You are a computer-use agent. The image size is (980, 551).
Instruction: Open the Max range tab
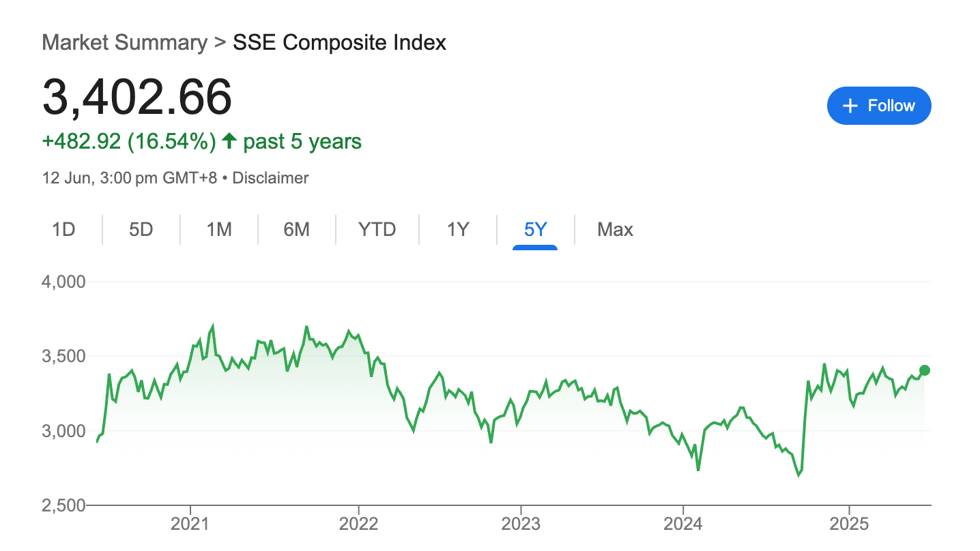[615, 230]
